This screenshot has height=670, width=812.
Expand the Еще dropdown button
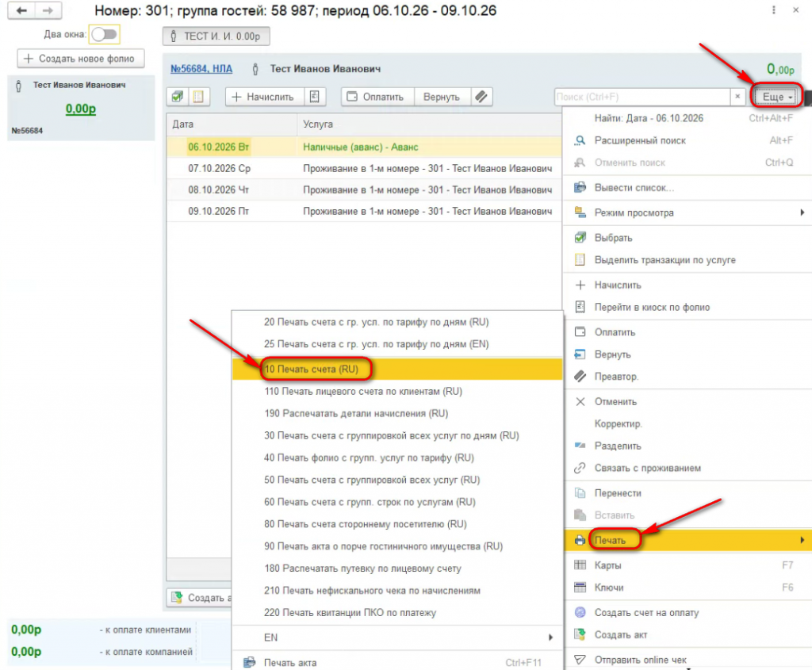777,97
